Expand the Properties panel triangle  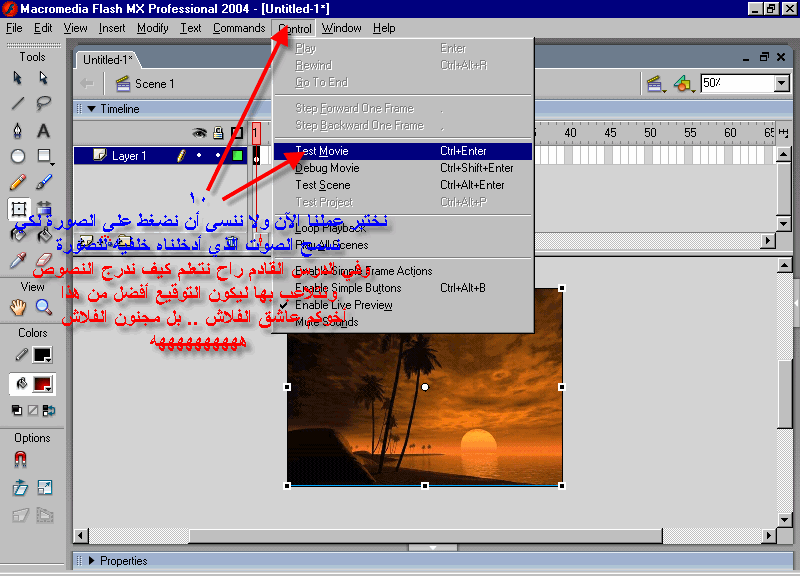(92, 560)
